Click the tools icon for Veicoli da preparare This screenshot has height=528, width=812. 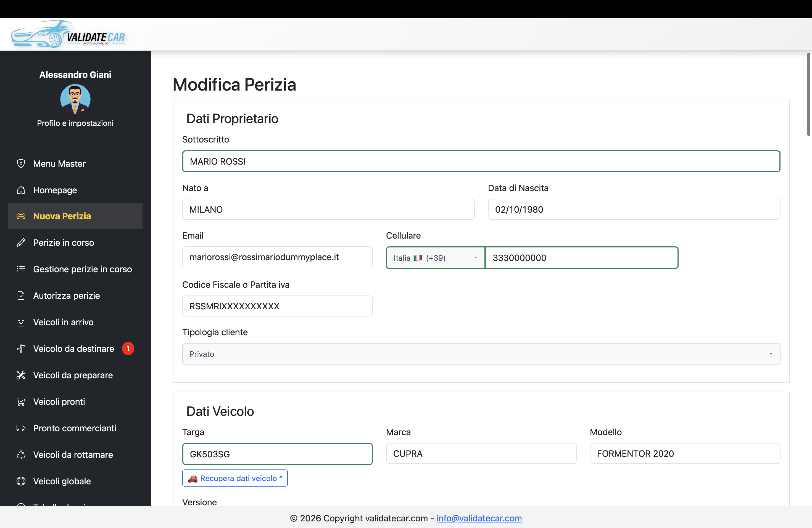click(21, 375)
